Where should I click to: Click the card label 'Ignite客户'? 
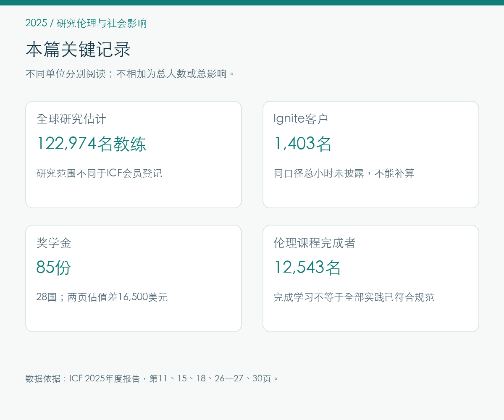coord(301,119)
